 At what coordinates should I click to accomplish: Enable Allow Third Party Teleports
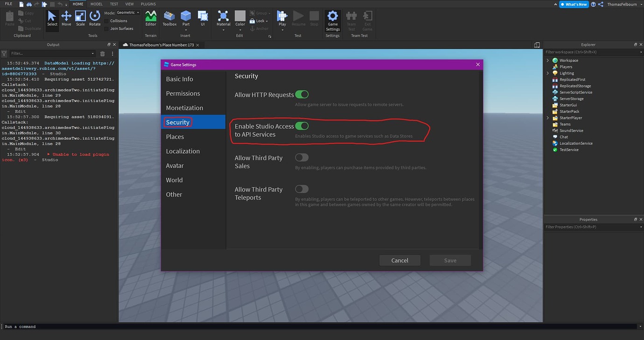tap(302, 189)
